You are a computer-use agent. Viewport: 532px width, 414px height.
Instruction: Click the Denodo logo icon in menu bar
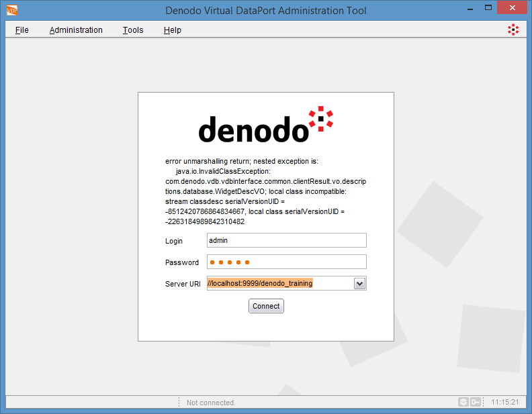[x=513, y=30]
